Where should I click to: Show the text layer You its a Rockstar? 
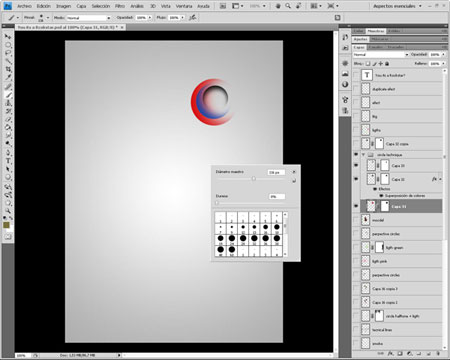tap(356, 75)
